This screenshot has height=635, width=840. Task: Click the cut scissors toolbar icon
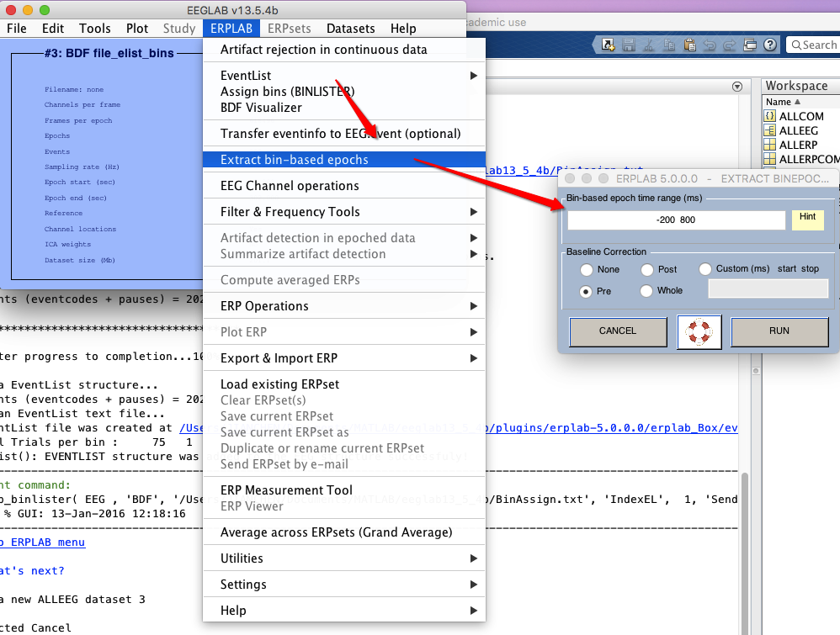649,45
